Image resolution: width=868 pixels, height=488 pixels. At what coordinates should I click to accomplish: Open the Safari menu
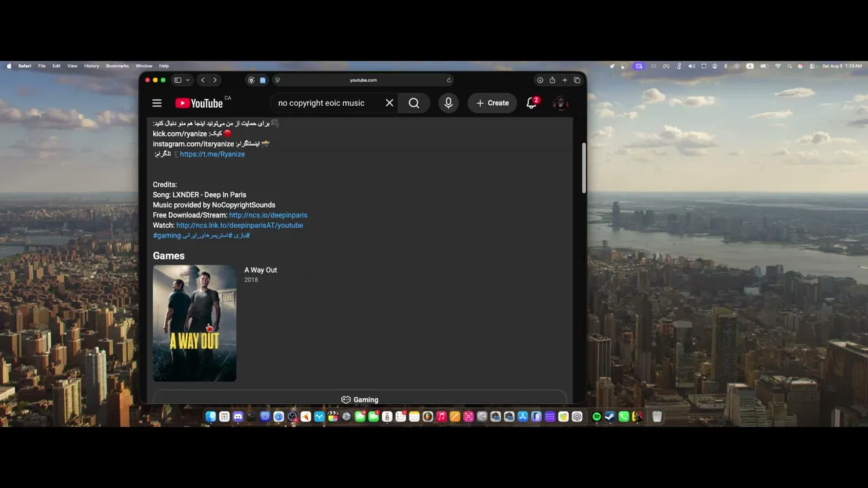click(24, 66)
